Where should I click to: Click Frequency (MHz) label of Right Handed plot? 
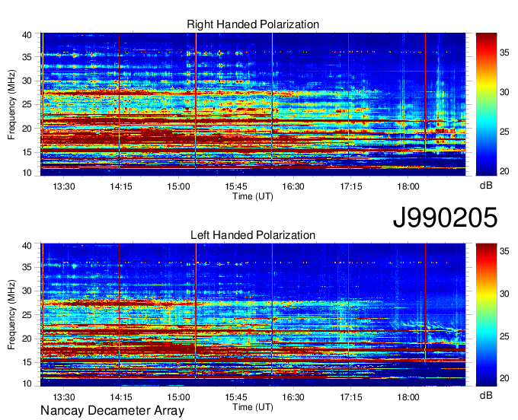coord(11,104)
